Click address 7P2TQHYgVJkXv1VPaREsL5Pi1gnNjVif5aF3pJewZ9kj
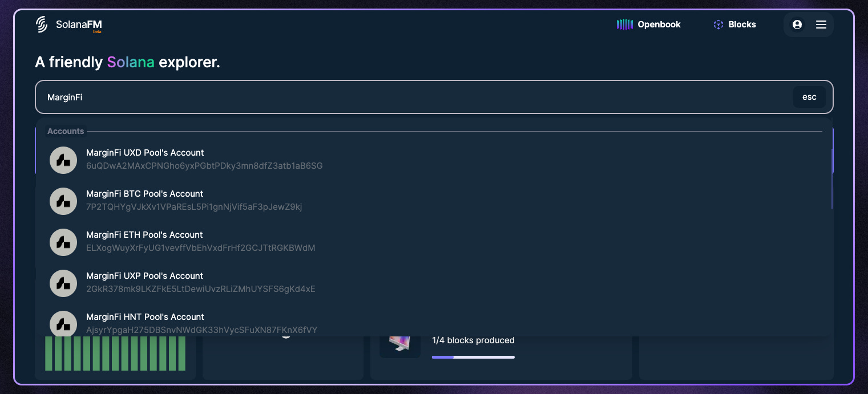This screenshot has height=394, width=868. pyautogui.click(x=194, y=207)
